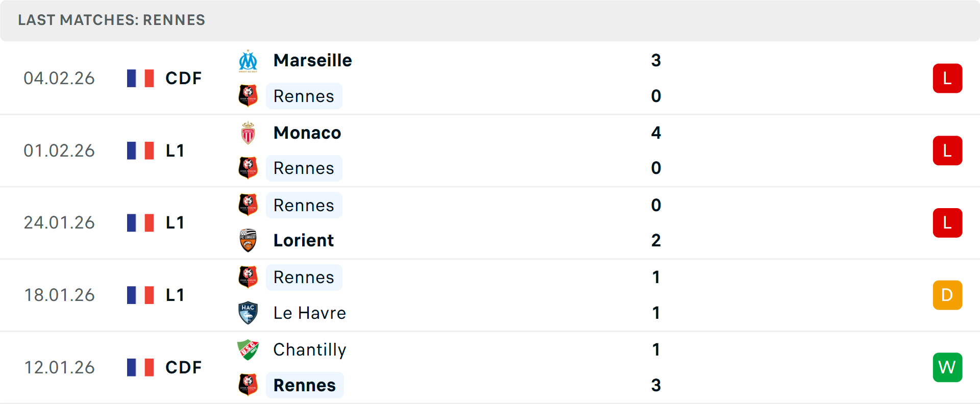This screenshot has height=404, width=980.
Task: Click the Lorient club crest icon
Action: tap(248, 240)
